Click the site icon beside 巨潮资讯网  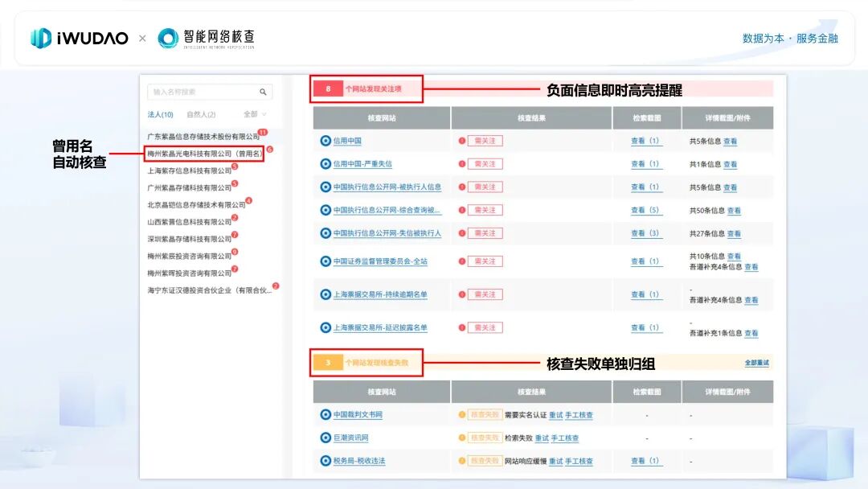325,438
